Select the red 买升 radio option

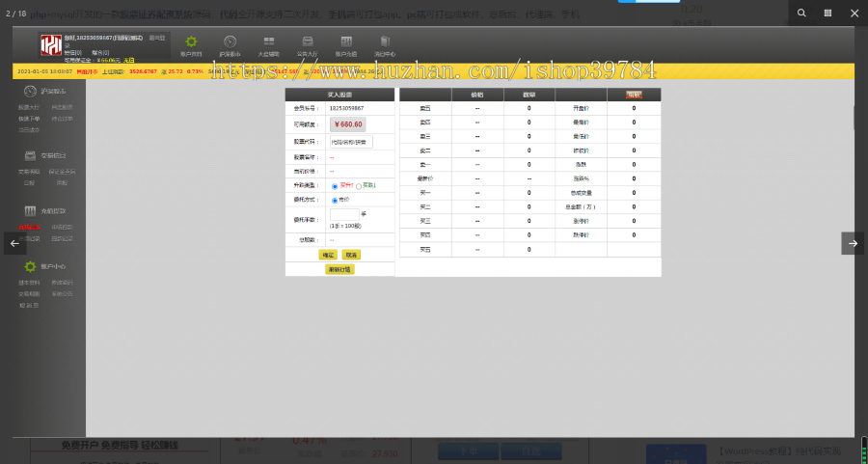[x=335, y=186]
